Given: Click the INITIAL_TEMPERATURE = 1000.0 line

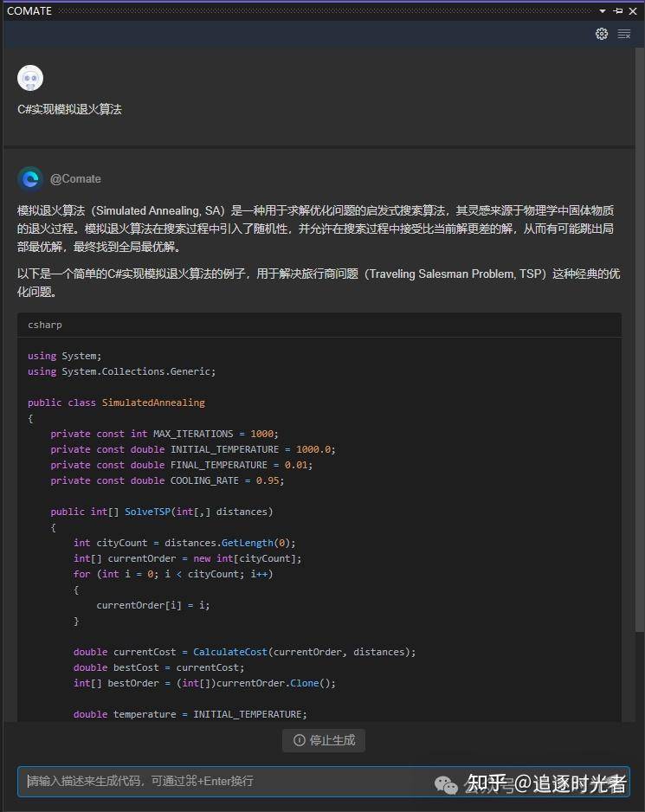Looking at the screenshot, I should click(193, 449).
